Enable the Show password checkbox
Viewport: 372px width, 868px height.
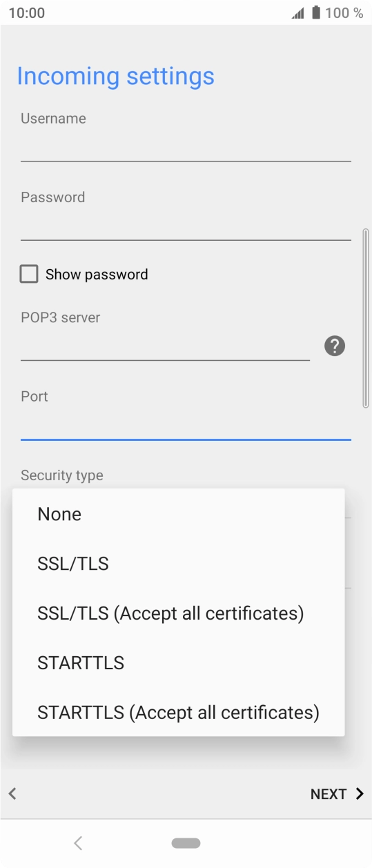coord(29,274)
